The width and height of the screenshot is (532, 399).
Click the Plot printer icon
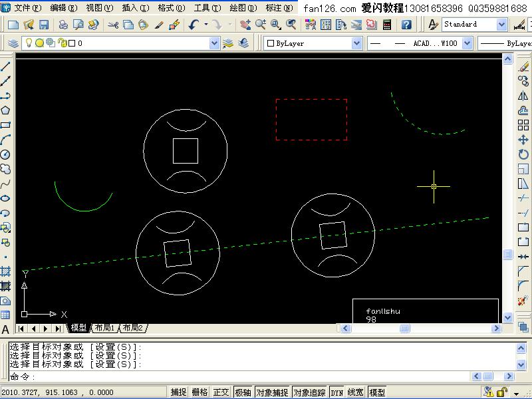click(63, 25)
